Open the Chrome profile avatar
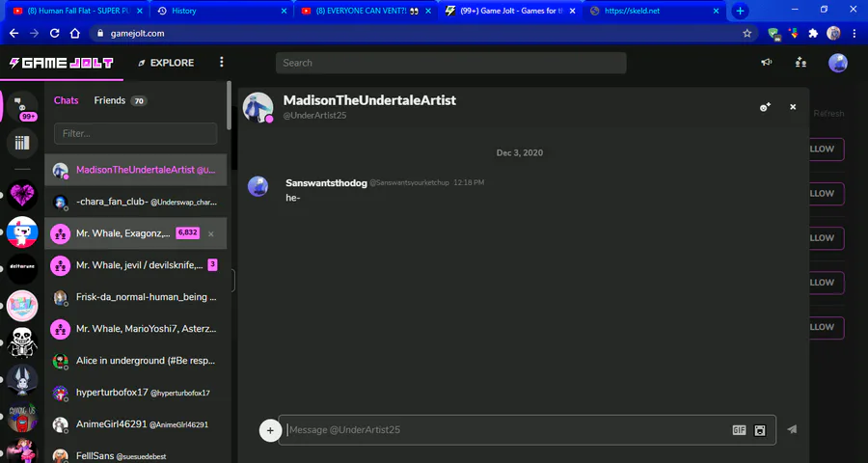This screenshot has height=463, width=868. click(833, 33)
